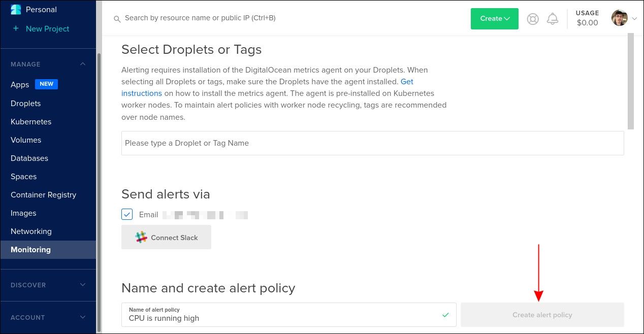This screenshot has width=644, height=334.
Task: Open the DigitalOcean home logo
Action: pos(15,9)
